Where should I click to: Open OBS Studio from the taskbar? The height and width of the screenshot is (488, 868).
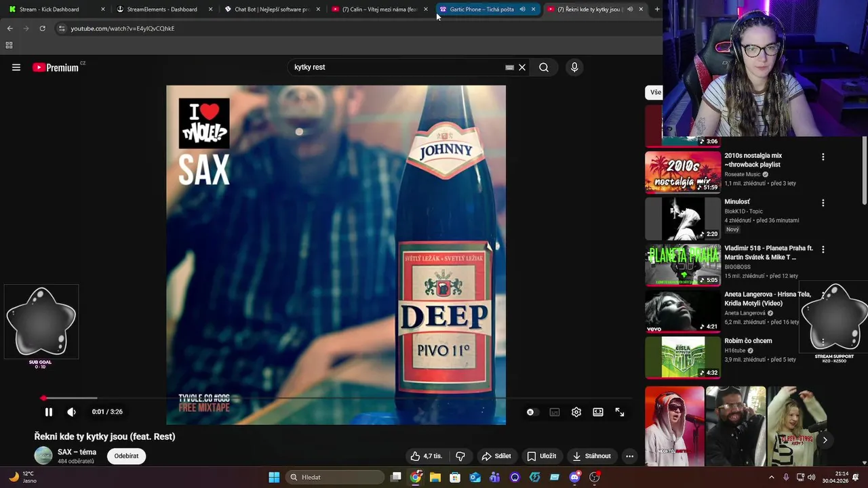tap(595, 477)
